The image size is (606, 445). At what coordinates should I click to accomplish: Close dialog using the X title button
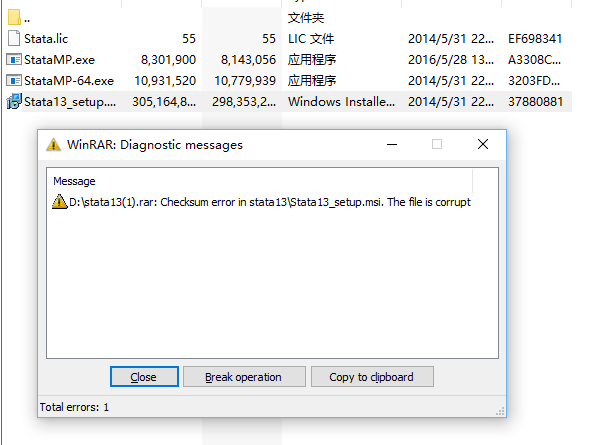tap(483, 145)
